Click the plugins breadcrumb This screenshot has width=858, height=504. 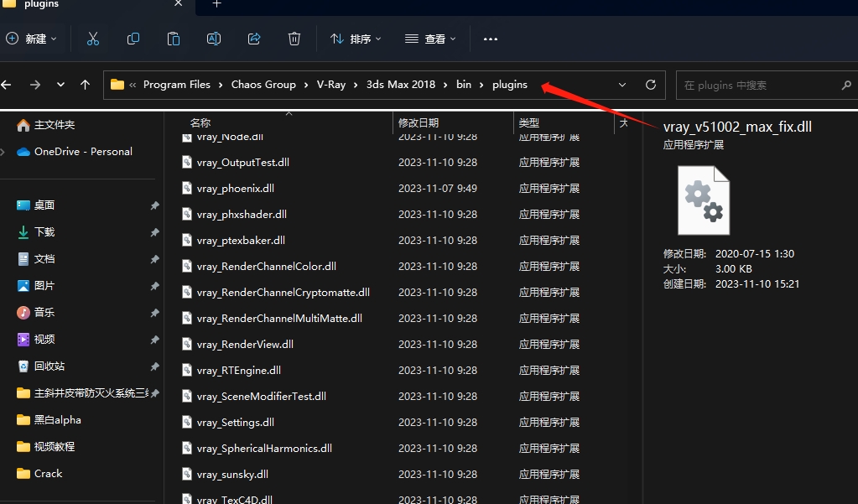[x=509, y=84]
